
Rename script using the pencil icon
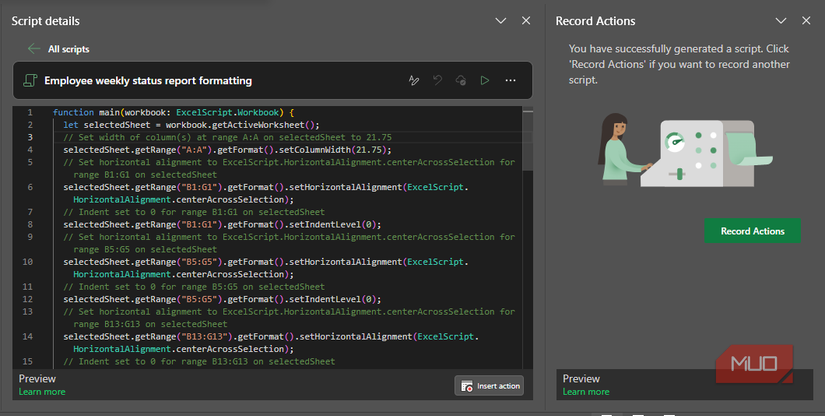coord(414,80)
